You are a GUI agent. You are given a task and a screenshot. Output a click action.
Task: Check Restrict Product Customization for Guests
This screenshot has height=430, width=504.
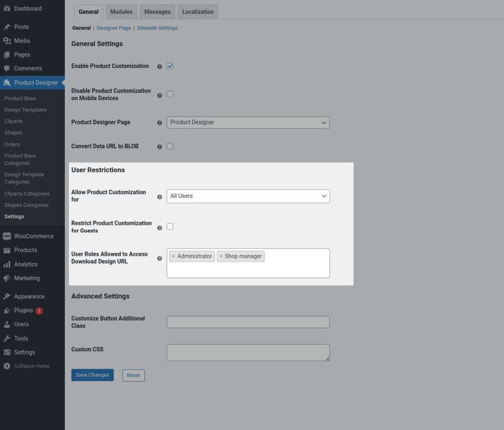coord(170,227)
